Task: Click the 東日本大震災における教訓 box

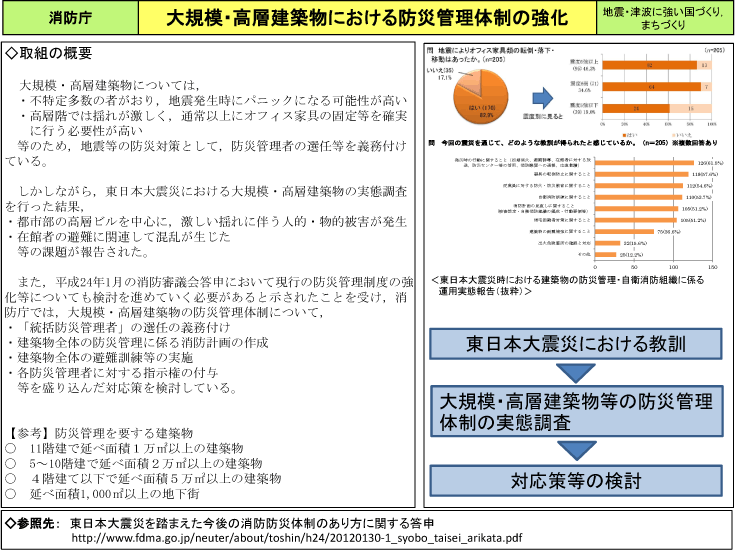Action: (x=576, y=344)
